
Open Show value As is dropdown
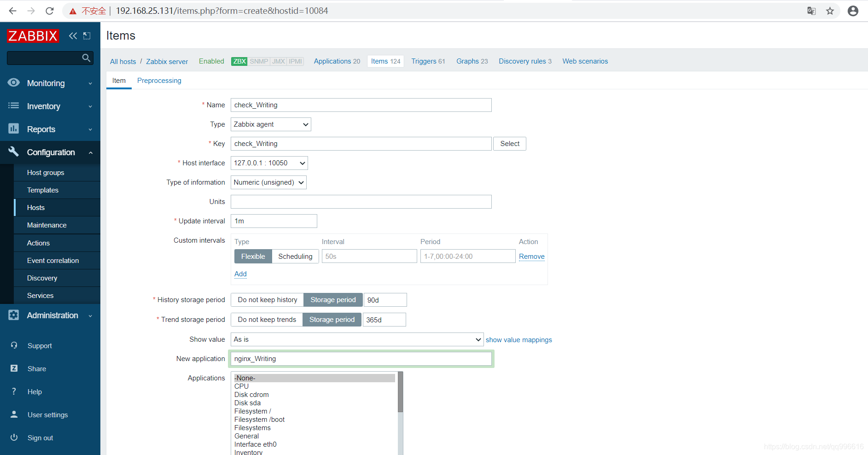[357, 339]
